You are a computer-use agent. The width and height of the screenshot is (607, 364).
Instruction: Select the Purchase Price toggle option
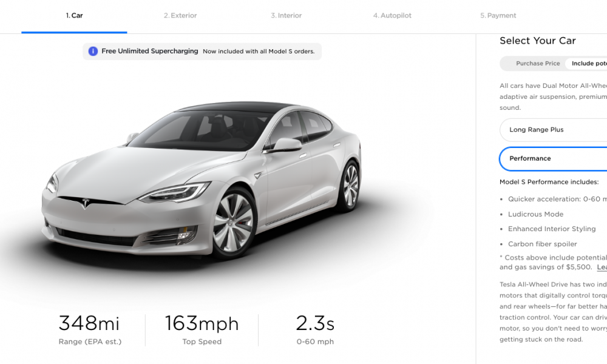538,64
